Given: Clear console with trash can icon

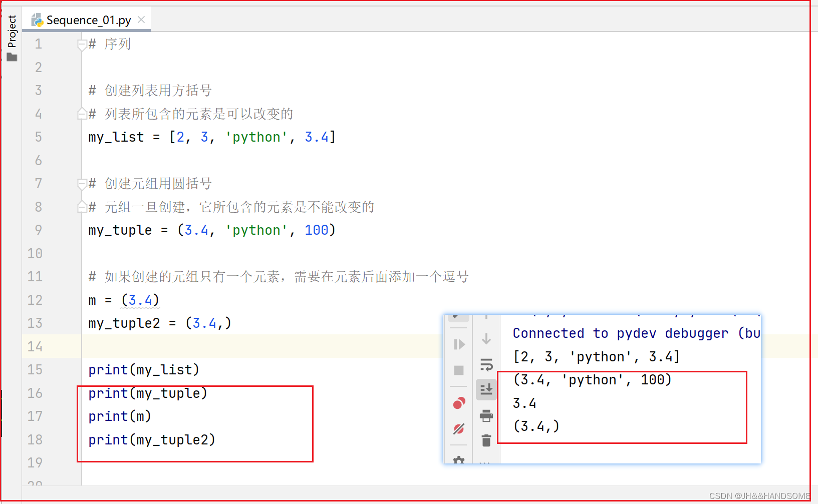Looking at the screenshot, I should [486, 440].
